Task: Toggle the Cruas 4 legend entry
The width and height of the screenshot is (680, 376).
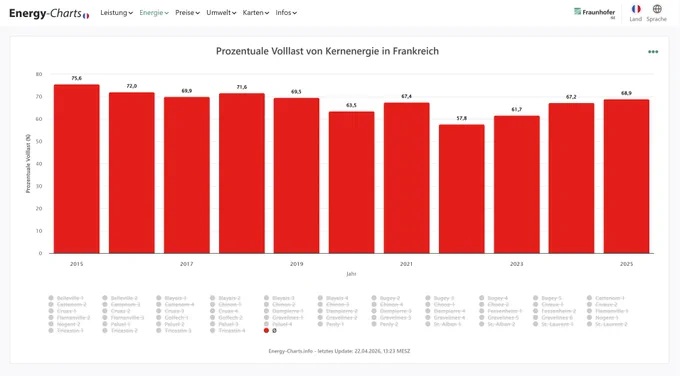Action: pyautogui.click(x=224, y=311)
